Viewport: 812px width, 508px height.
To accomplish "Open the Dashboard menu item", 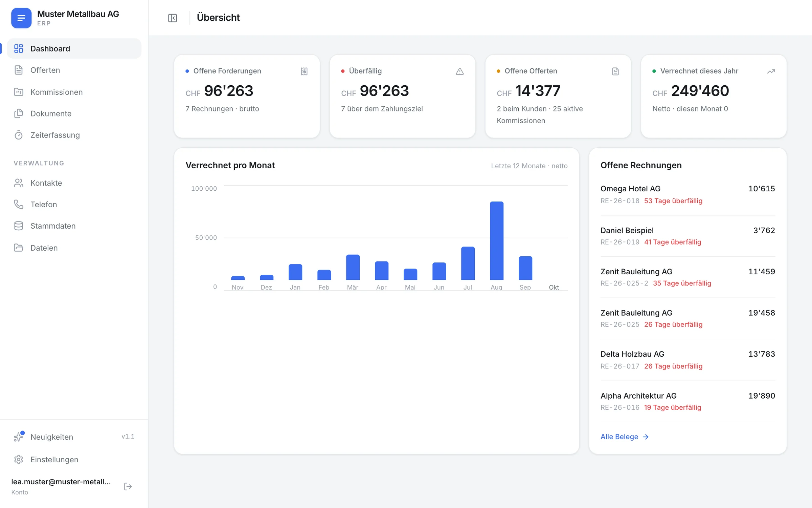I will 74,48.
